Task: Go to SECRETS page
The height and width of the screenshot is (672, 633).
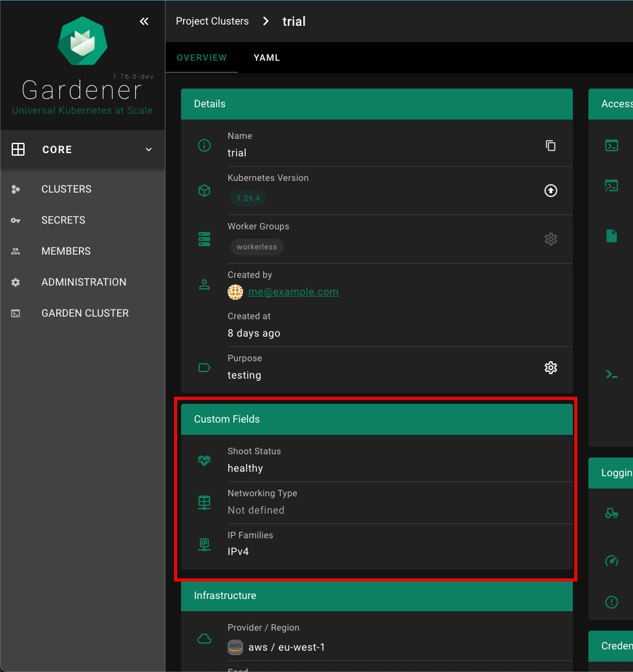Action: click(63, 220)
